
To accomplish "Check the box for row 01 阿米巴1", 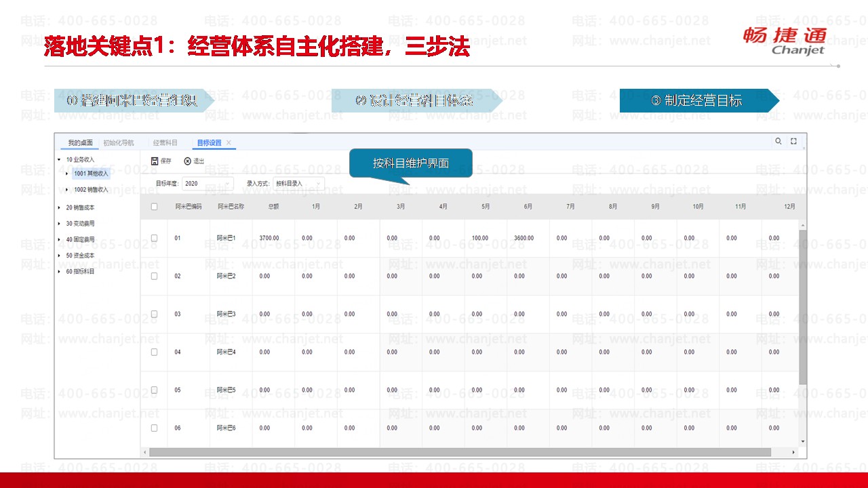I will [x=154, y=238].
